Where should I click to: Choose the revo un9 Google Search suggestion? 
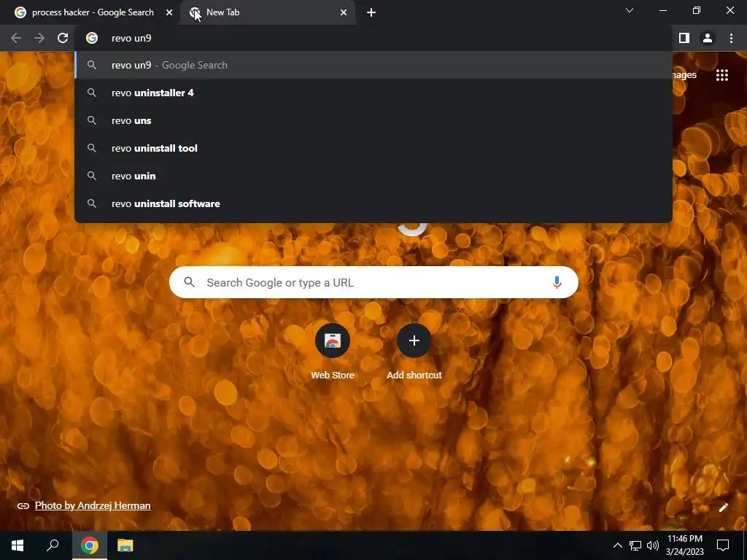click(x=373, y=65)
